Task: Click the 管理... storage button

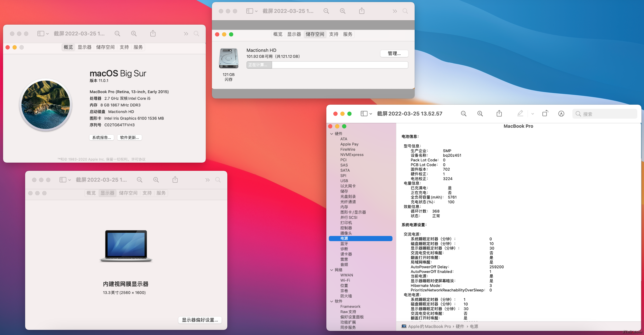Action: coord(394,53)
